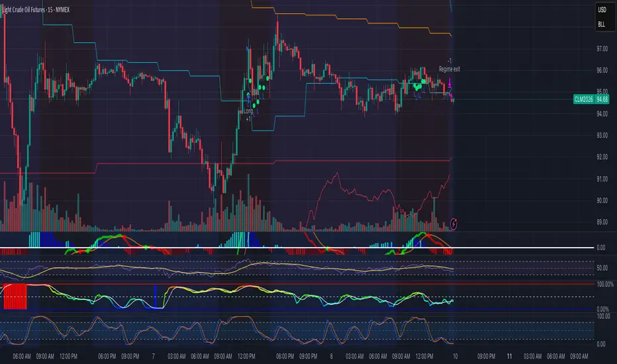The width and height of the screenshot is (617, 364).
Task: Click the bold date label "11"
Action: click(x=509, y=357)
